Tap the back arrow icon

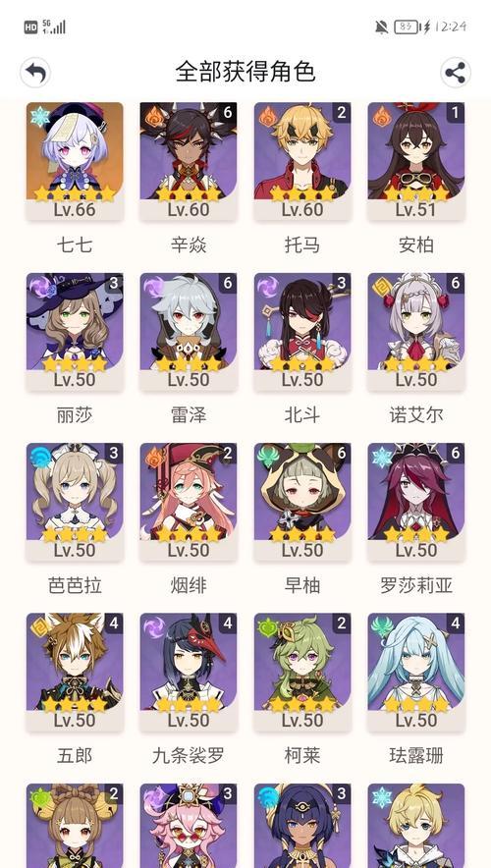pyautogui.click(x=35, y=73)
